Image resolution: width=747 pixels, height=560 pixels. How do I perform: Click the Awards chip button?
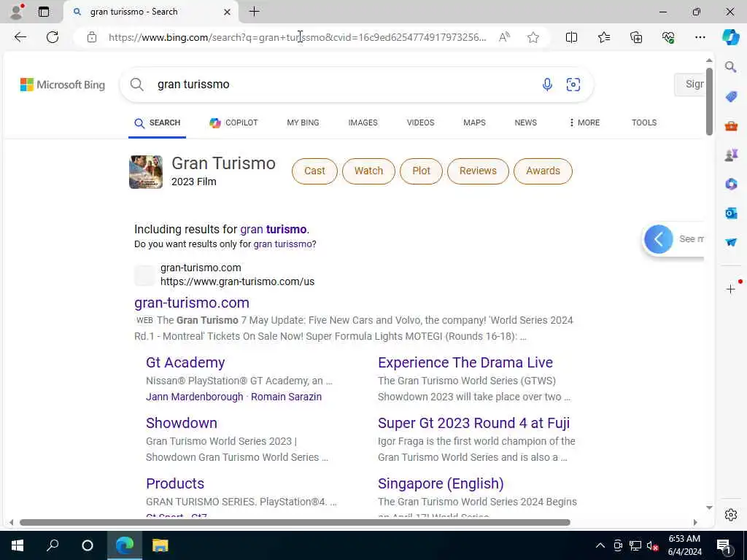click(543, 171)
